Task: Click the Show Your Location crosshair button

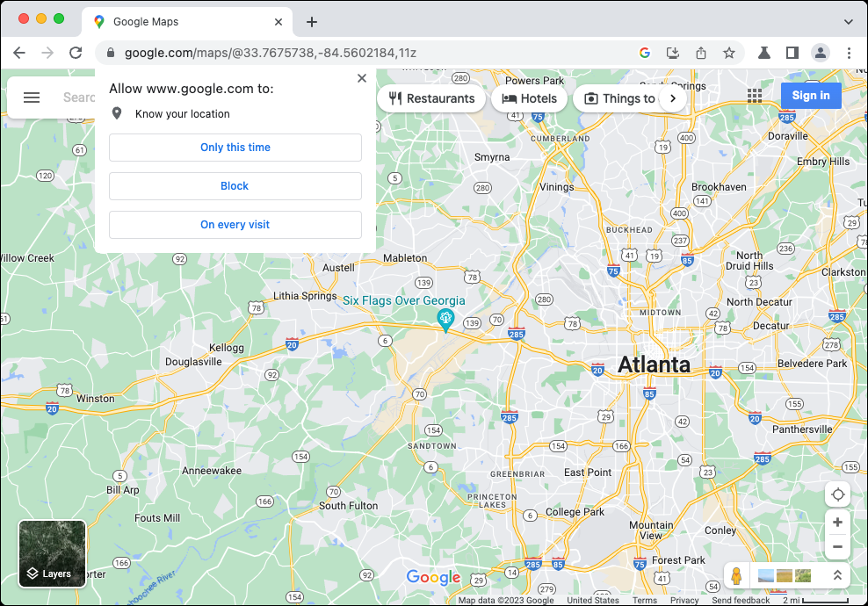Action: tap(837, 494)
